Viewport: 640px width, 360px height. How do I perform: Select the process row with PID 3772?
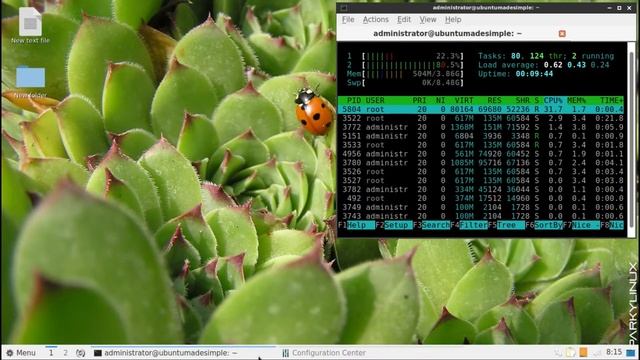click(481, 127)
